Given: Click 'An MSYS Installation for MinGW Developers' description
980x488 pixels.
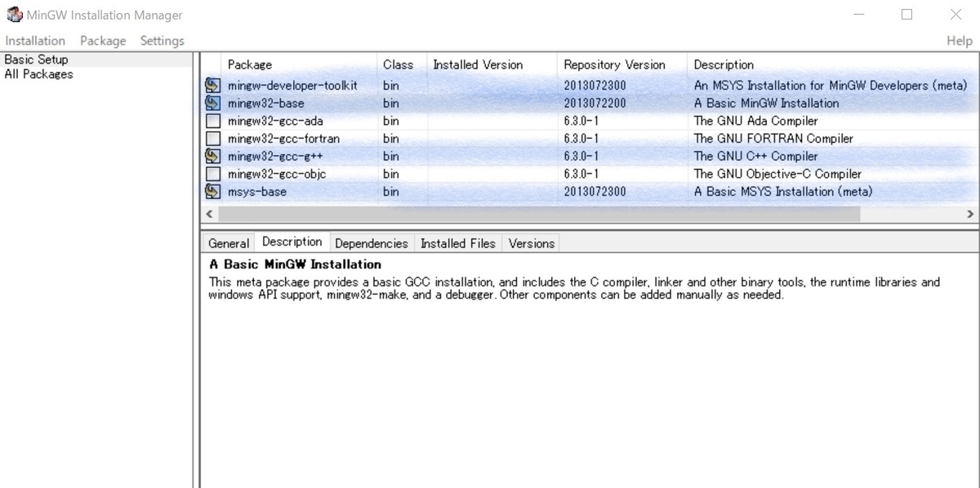Looking at the screenshot, I should (831, 86).
